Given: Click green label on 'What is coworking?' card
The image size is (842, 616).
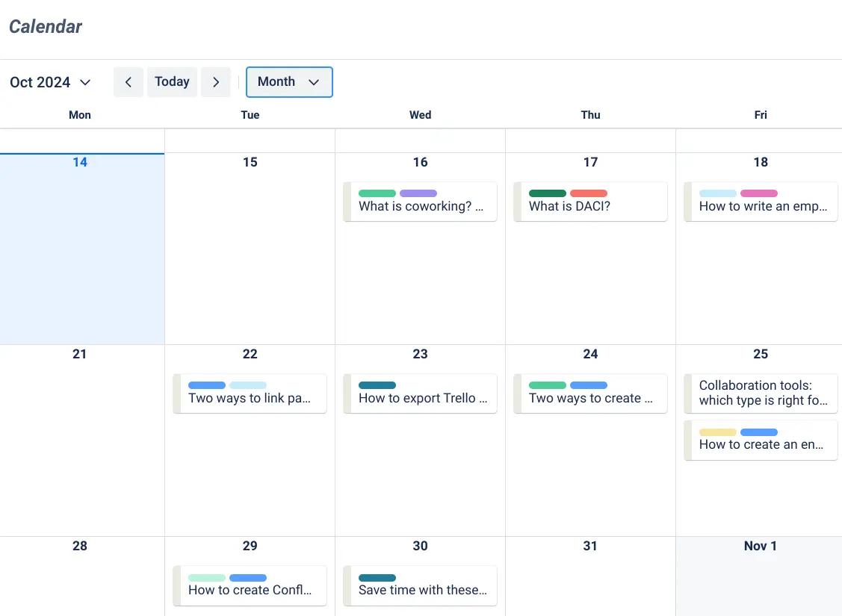Looking at the screenshot, I should [x=377, y=193].
